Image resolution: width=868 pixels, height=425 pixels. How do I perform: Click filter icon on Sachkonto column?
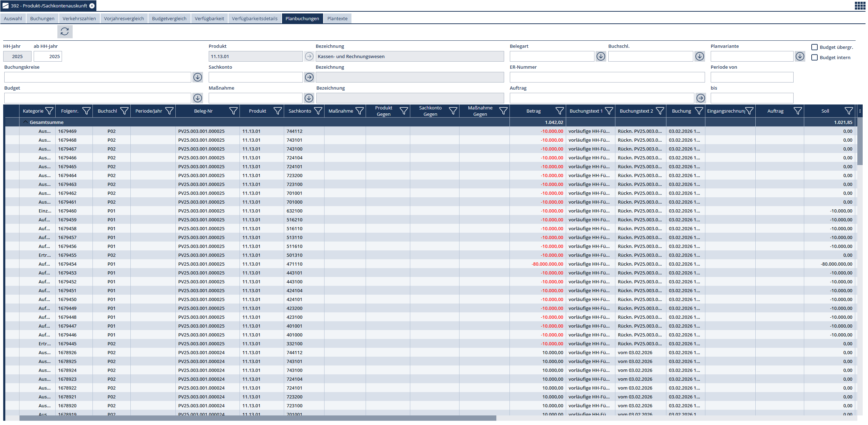[318, 111]
